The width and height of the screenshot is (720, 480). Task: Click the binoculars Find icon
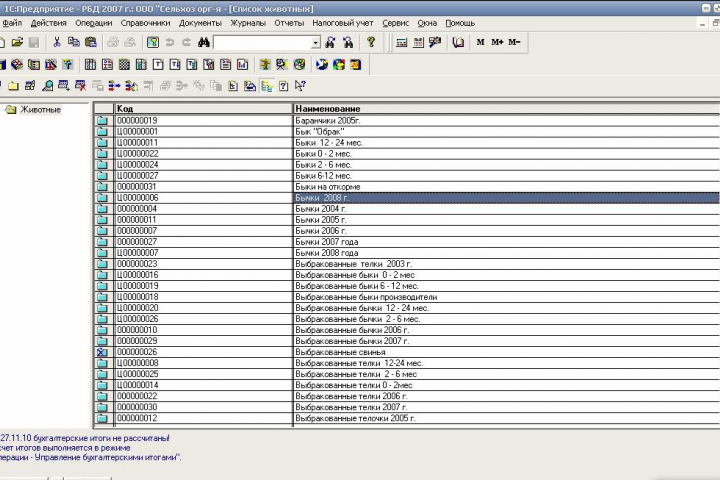(x=204, y=42)
